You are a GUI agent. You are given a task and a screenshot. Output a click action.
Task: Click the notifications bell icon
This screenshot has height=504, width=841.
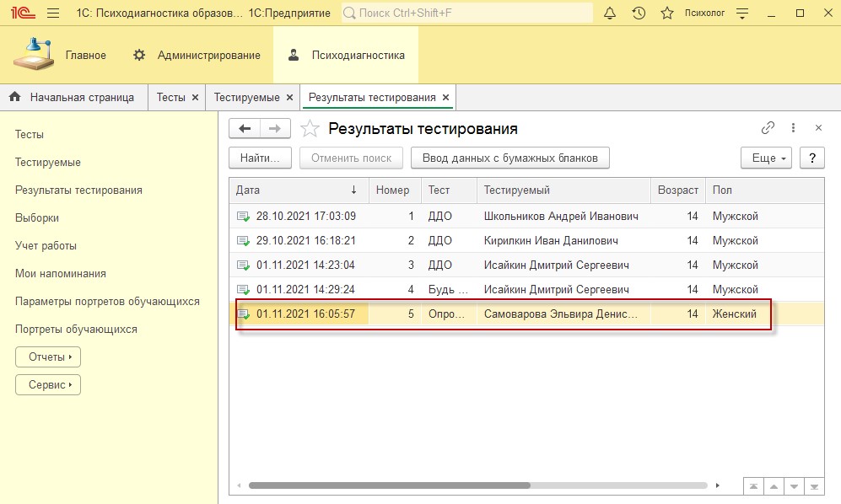click(x=610, y=13)
